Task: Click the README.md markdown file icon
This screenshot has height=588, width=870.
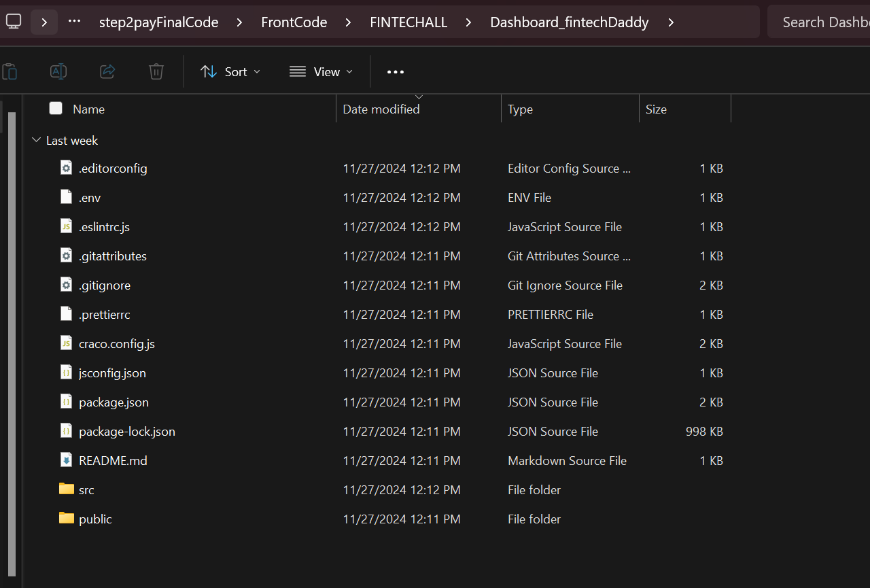Action: tap(66, 460)
